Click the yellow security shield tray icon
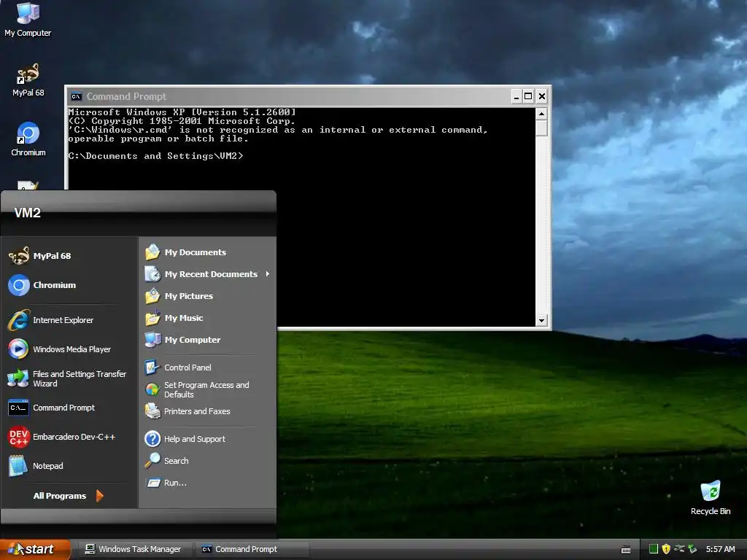 [x=666, y=549]
